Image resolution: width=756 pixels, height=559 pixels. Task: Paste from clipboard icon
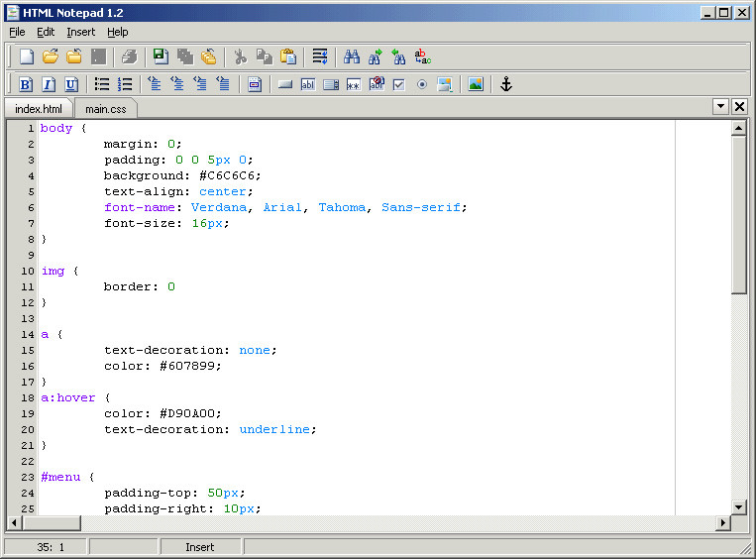coord(288,56)
